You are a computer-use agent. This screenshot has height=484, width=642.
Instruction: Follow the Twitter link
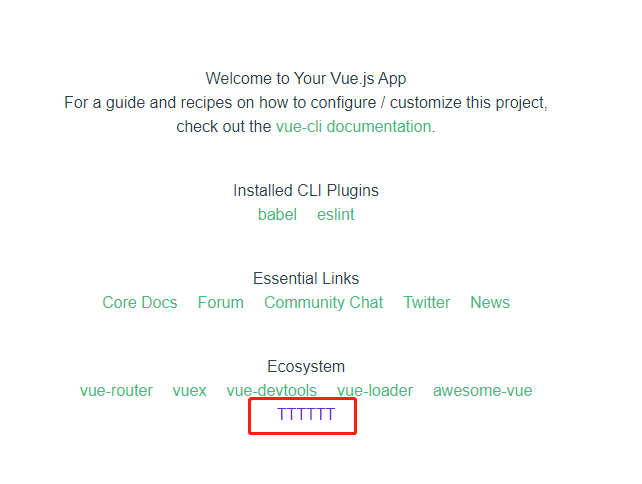(427, 303)
